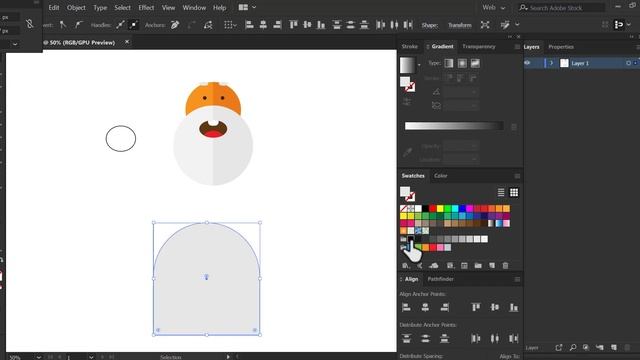
Task: Open the Swatch Libraries menu icon
Action: pyautogui.click(x=405, y=265)
